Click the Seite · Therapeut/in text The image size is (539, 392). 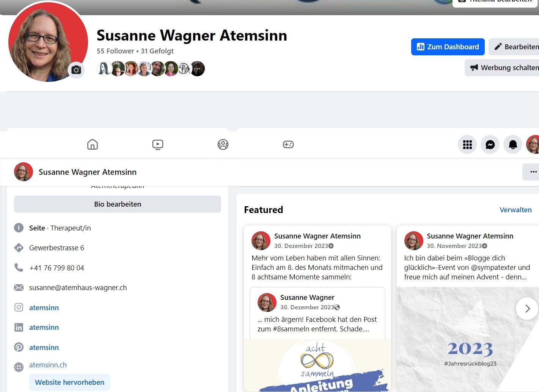pos(60,228)
